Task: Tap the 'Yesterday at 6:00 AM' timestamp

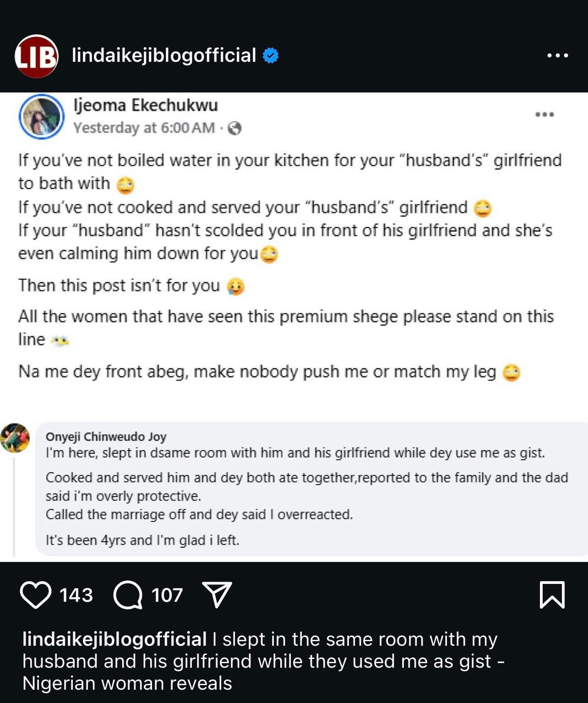Action: 144,128
